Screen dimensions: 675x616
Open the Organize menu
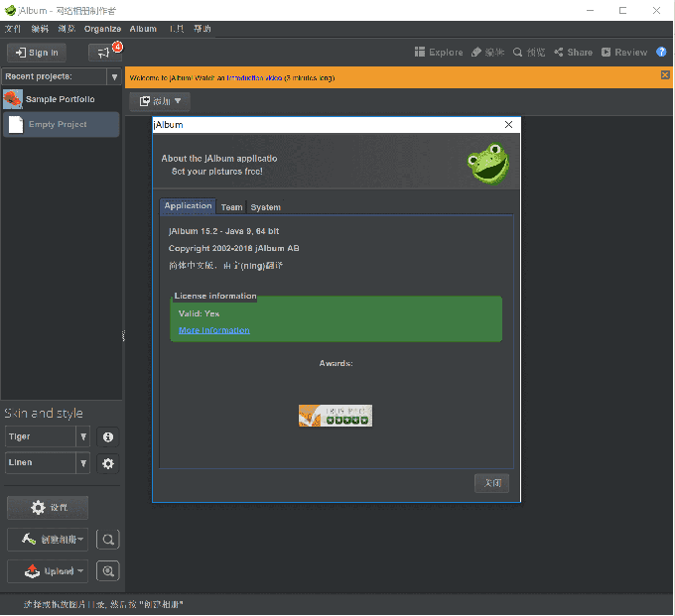pos(102,29)
